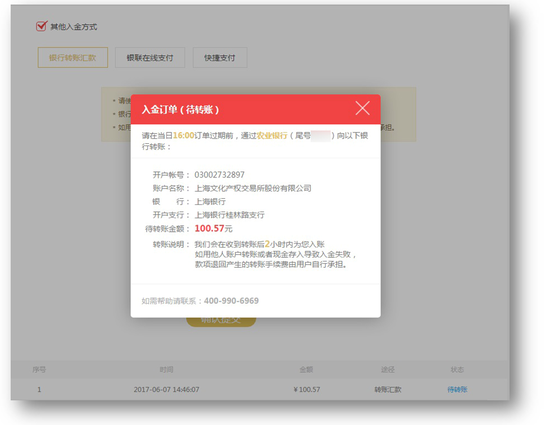Choose the 快捷支付 option

[220, 58]
